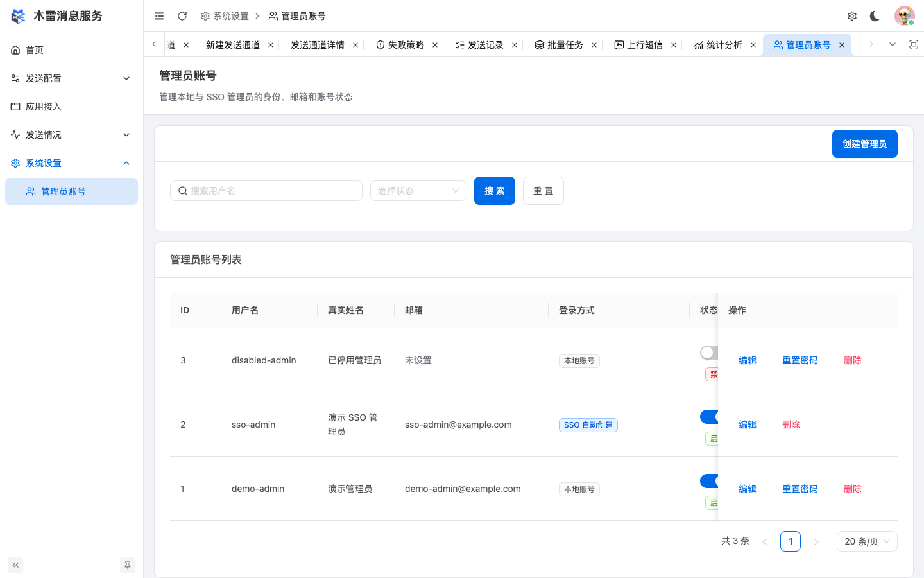Close the 批量任务 tab
The height and width of the screenshot is (578, 924).
(x=594, y=45)
